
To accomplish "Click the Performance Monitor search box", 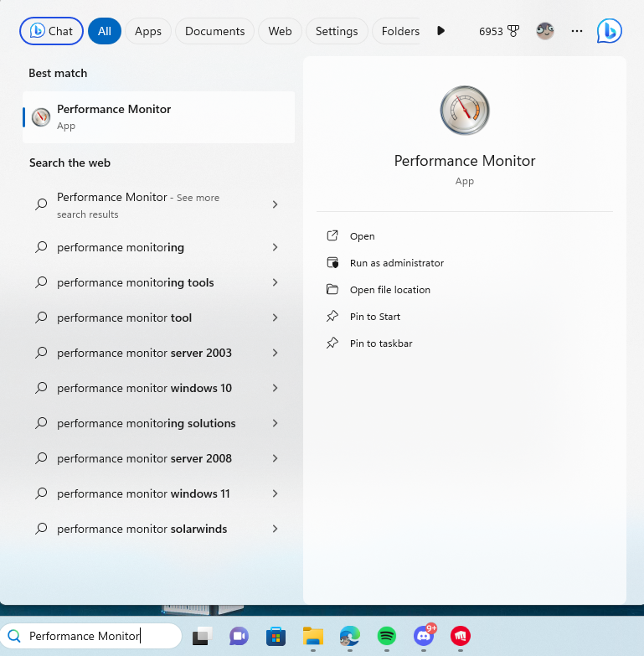I will point(92,636).
